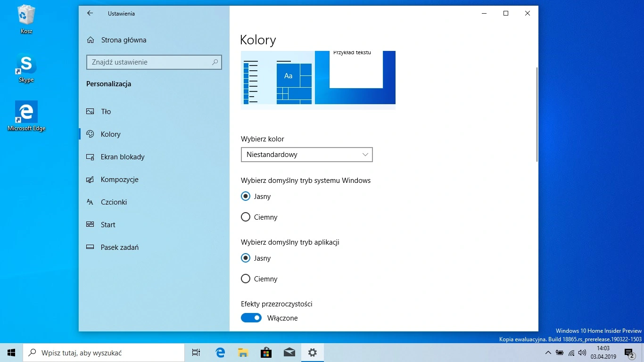Select Jasny for application mode
644x362 pixels.
coord(246,258)
